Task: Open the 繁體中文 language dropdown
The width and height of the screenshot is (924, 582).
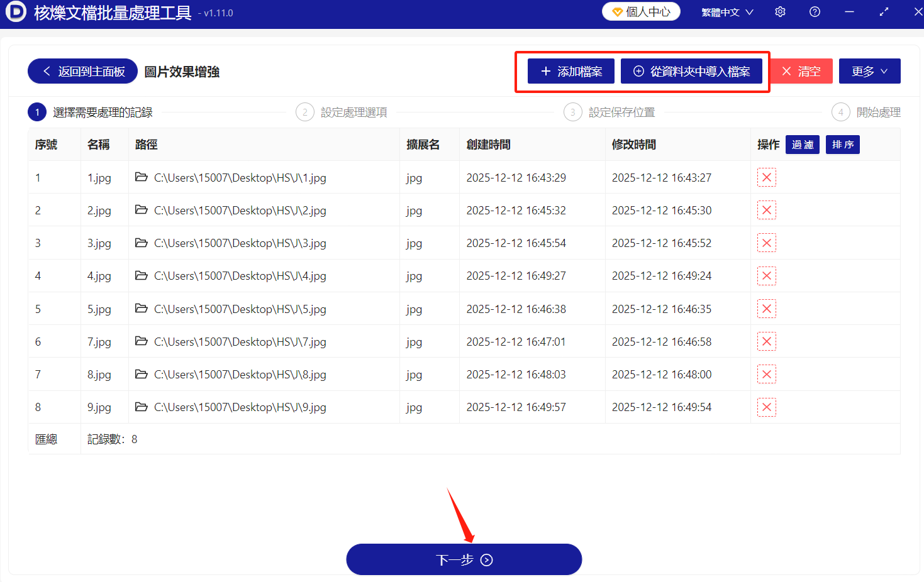Action: point(726,11)
